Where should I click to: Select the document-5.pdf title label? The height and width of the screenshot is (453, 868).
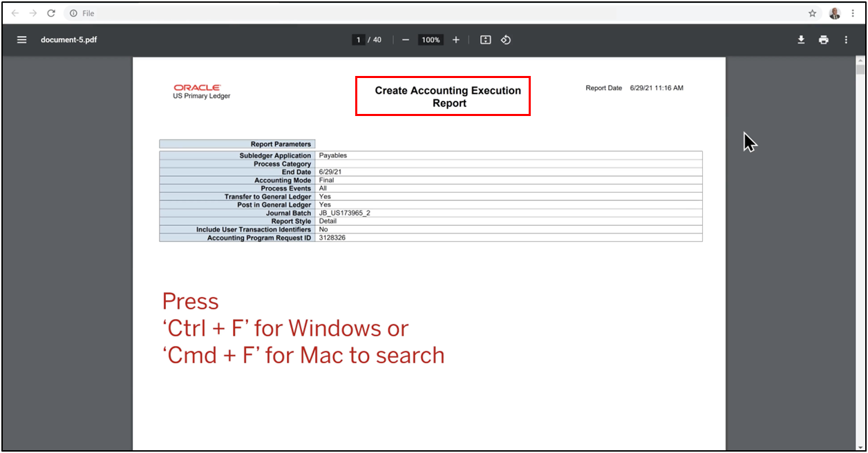click(67, 39)
